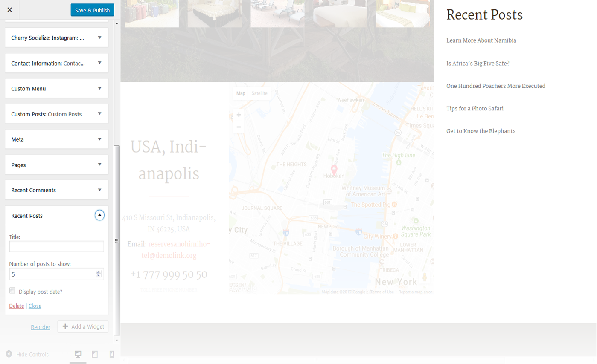Click the Hoboken map location pin
Image resolution: width=597 pixels, height=364 pixels.
coord(334,170)
